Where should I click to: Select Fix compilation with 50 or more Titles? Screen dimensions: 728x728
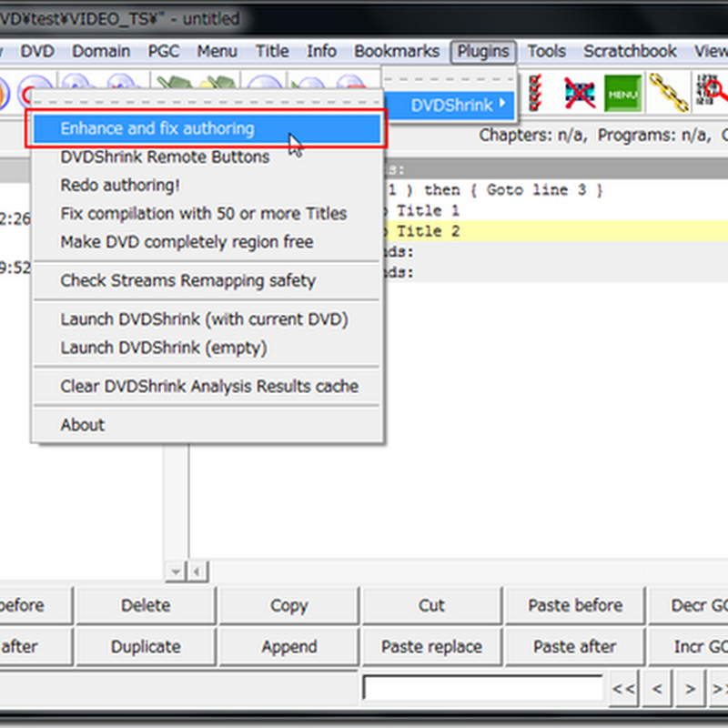(207, 214)
